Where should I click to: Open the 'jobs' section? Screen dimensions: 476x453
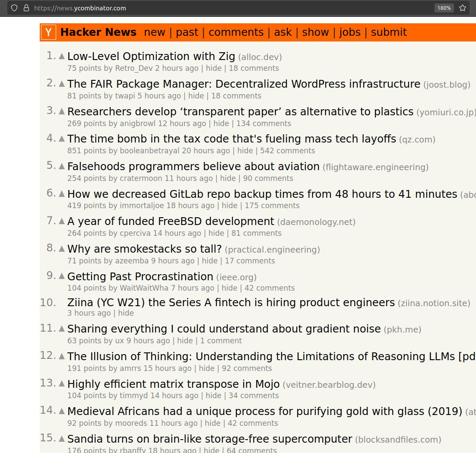click(x=350, y=32)
